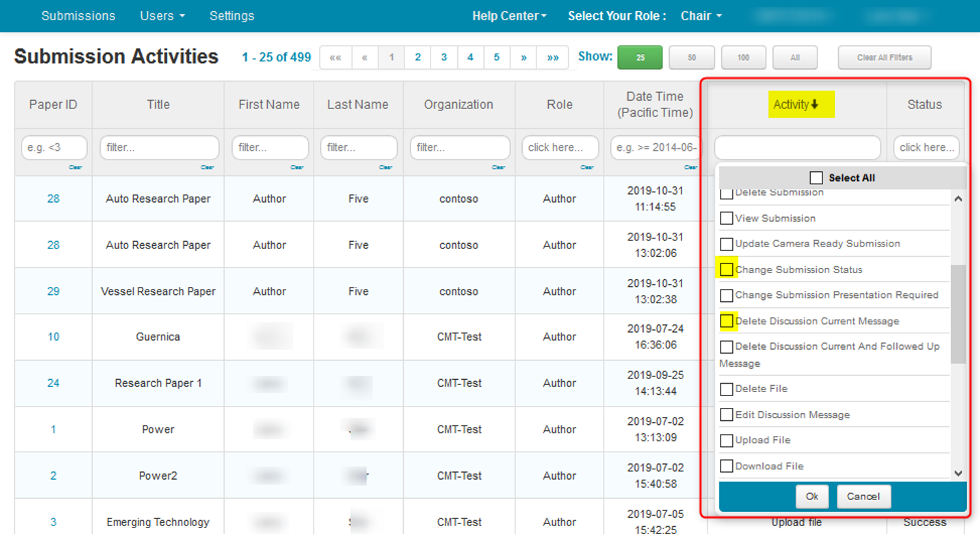Click the Organization filter input

coord(460,148)
